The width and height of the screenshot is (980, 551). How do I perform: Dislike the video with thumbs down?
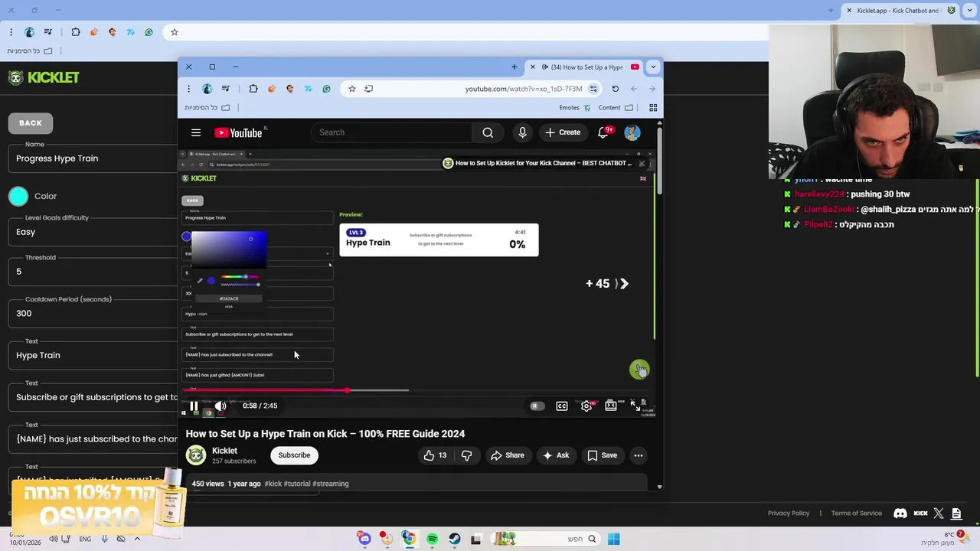click(x=466, y=455)
